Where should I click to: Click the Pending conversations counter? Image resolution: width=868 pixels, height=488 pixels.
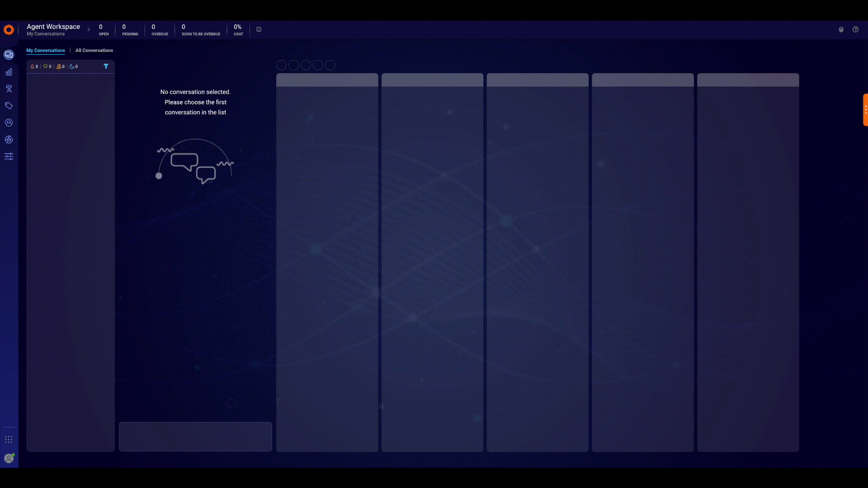tap(130, 30)
